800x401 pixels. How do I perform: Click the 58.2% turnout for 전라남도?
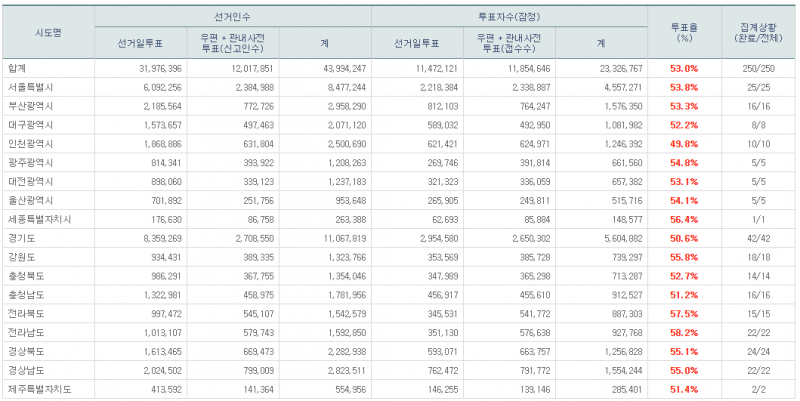(684, 333)
